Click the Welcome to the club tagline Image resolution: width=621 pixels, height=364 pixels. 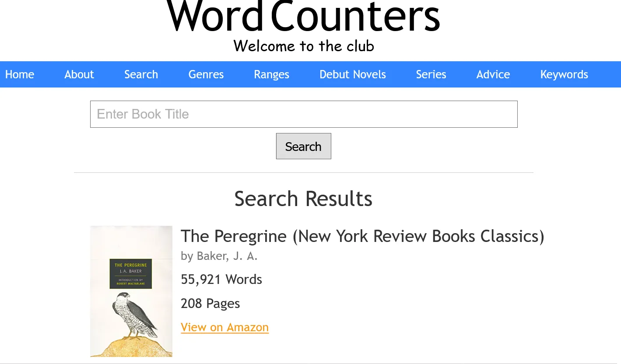pos(304,46)
